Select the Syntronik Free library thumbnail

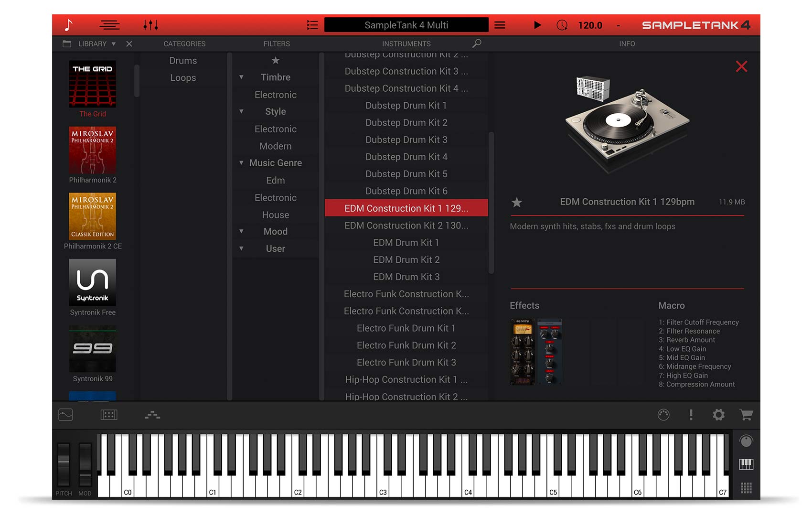tap(93, 282)
